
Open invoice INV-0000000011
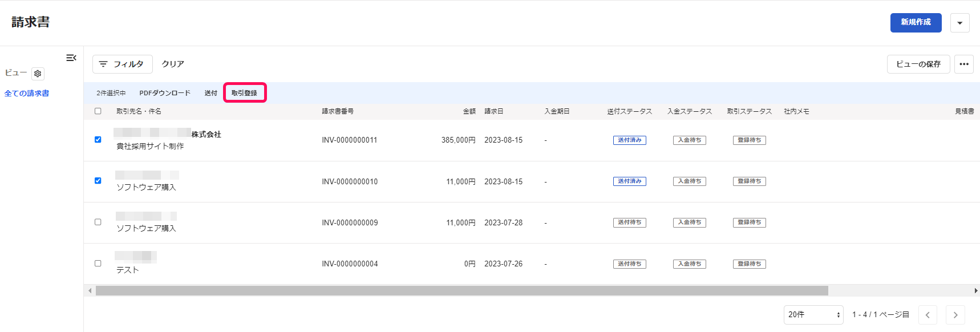point(350,140)
